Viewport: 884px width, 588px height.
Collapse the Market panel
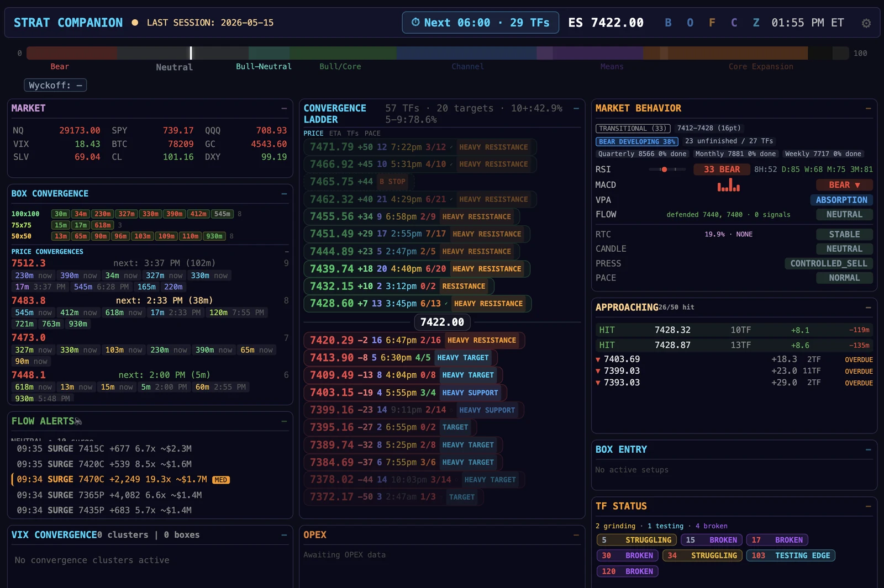[284, 109]
